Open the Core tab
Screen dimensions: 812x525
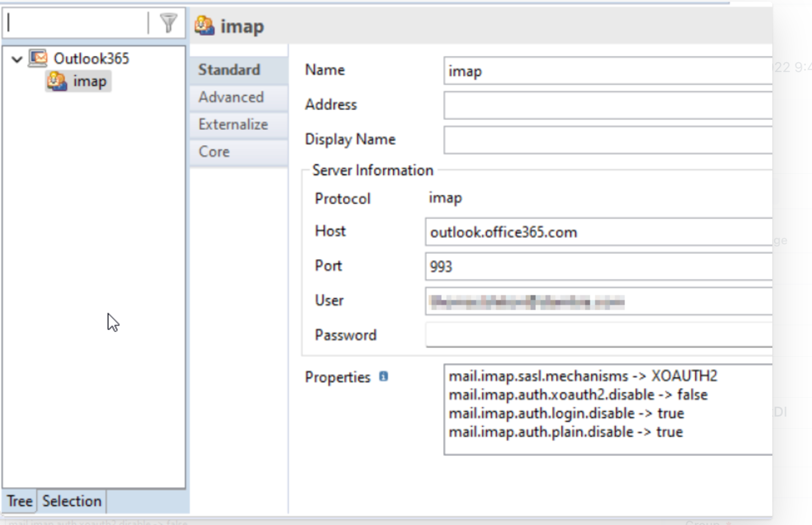click(239, 152)
